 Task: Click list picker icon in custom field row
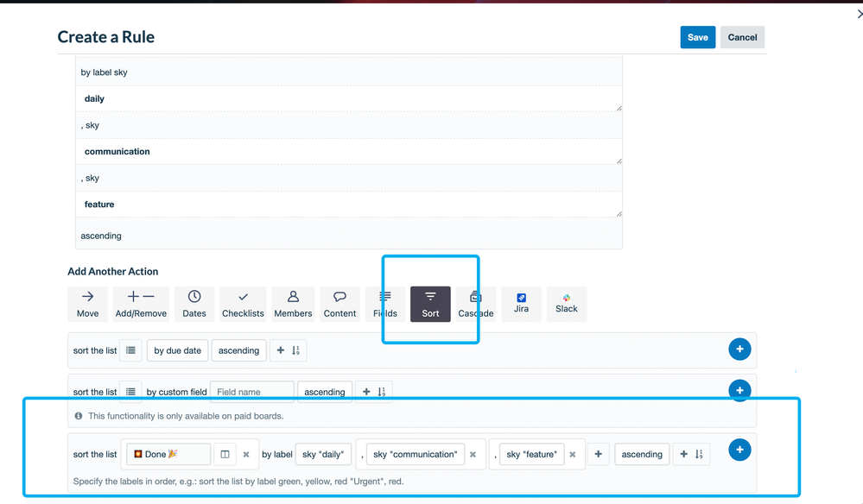point(130,391)
